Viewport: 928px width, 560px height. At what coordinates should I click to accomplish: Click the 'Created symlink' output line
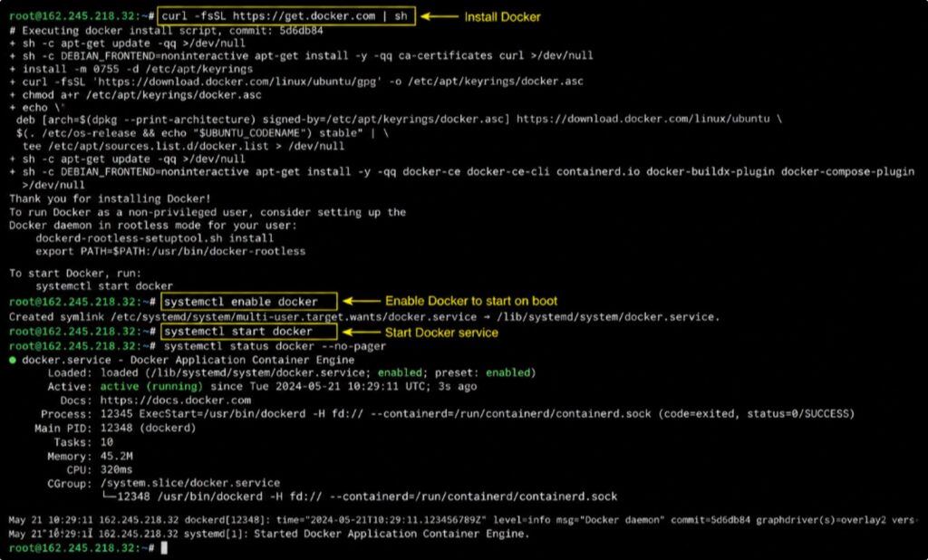(364, 317)
